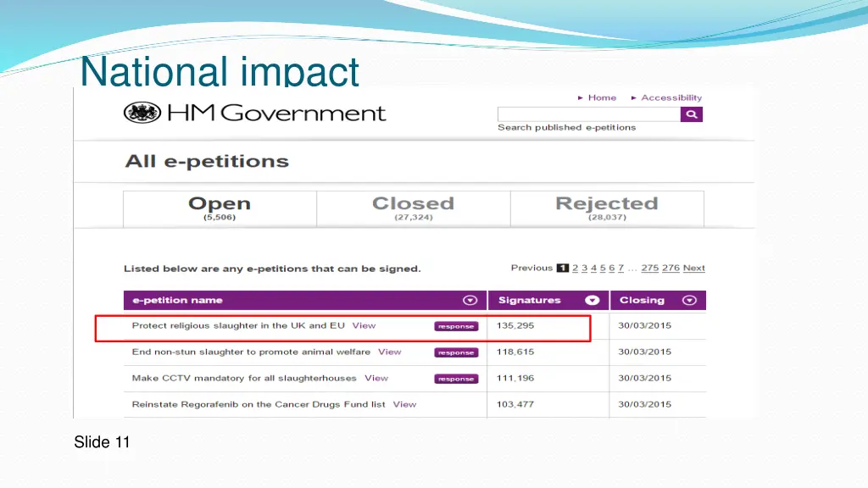Screen dimensions: 868x488
Task: Go to page 3
Action: click(x=584, y=268)
